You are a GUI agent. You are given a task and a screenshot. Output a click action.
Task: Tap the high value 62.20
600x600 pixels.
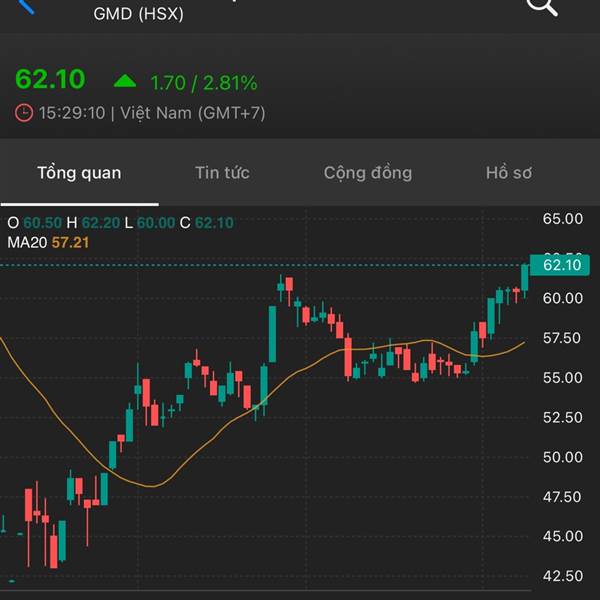[x=101, y=223]
